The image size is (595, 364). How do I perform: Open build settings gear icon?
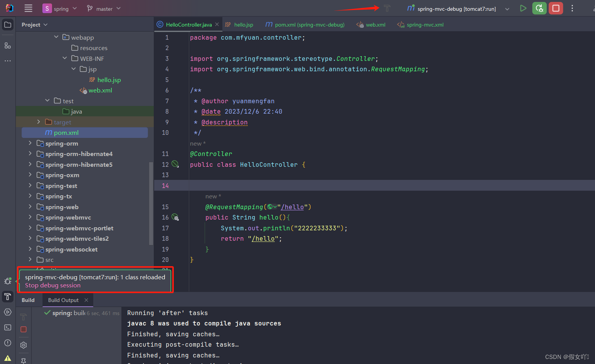click(24, 345)
